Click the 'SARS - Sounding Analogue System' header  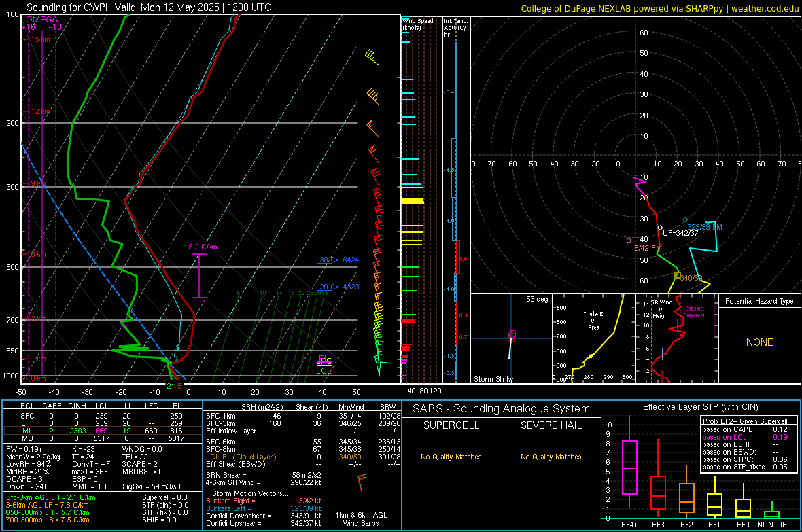tap(502, 409)
